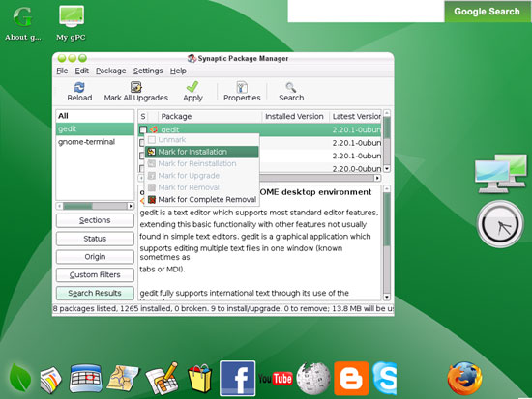Click the Search magnifier icon in the toolbar
The width and height of the screenshot is (532, 399).
click(291, 87)
